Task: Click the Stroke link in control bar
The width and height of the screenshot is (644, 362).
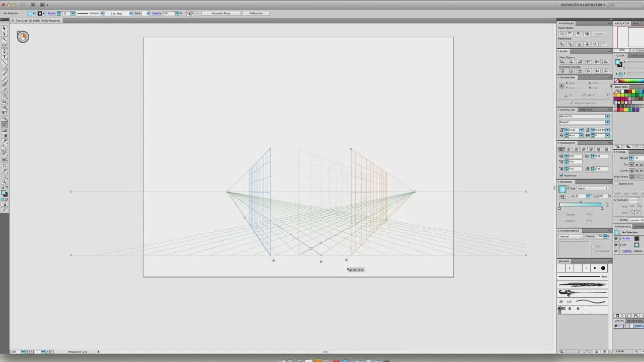Action: coord(51,13)
